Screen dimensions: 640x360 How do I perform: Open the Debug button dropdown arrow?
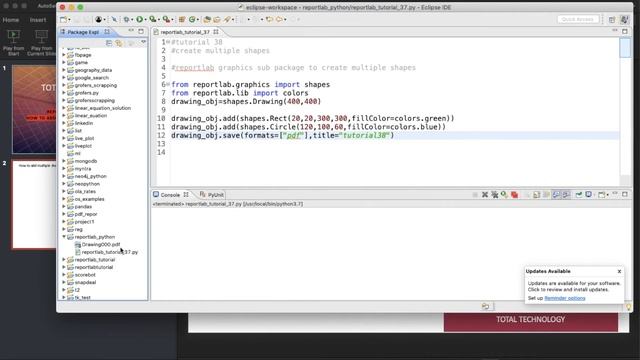click(132, 20)
